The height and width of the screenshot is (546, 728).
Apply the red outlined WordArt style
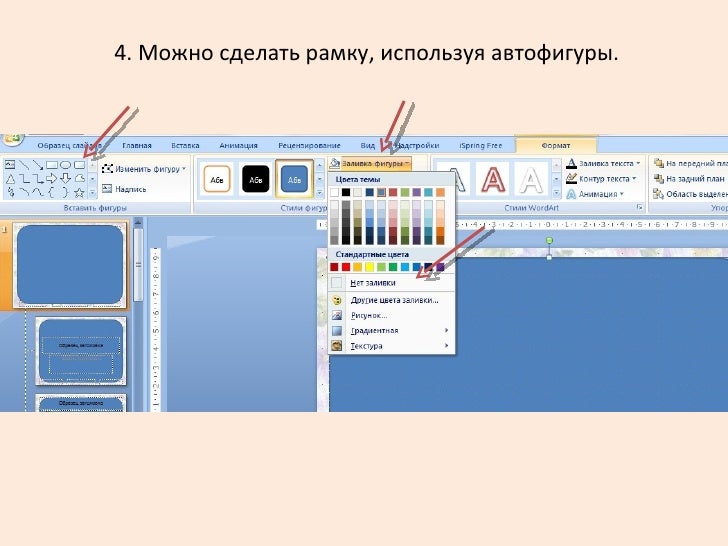point(494,179)
